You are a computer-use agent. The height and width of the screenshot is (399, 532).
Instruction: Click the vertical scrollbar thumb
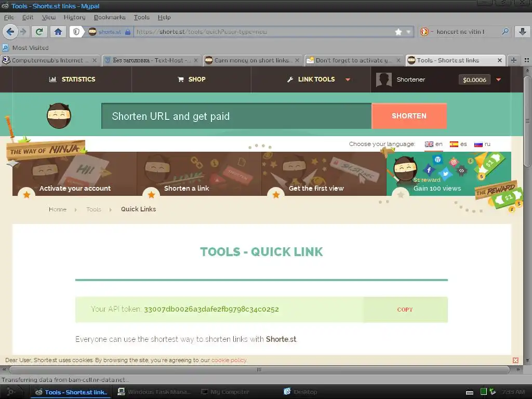(527, 122)
